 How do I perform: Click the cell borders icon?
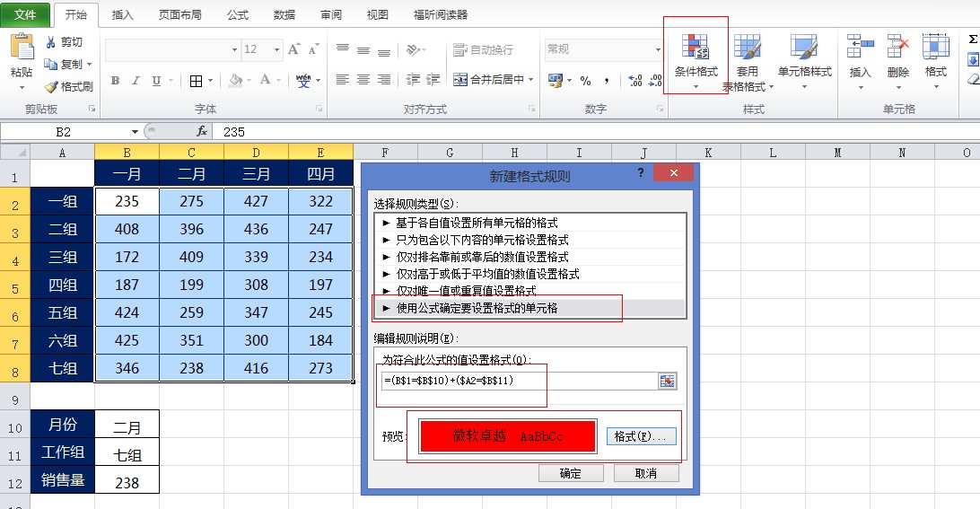coord(197,81)
